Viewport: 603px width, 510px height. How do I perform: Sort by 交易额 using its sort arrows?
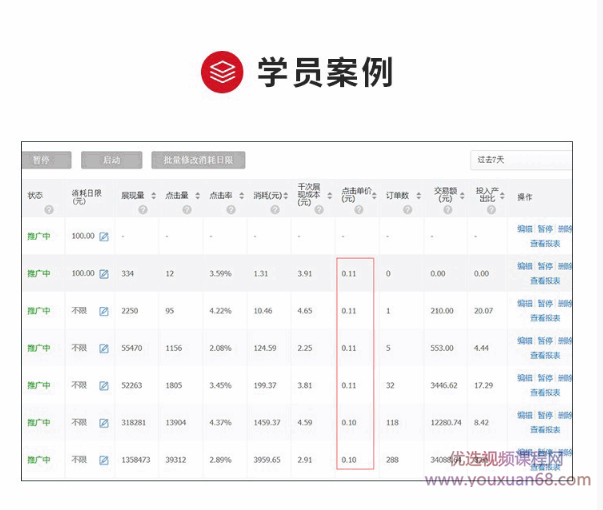point(462,196)
